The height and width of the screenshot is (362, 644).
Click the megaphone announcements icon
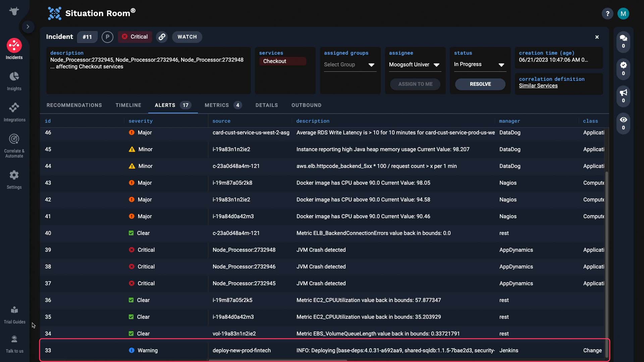[623, 93]
